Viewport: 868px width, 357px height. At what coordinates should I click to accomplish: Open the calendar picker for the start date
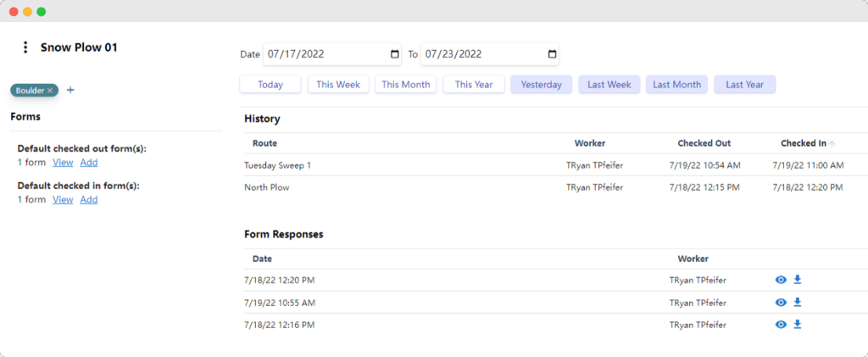point(394,54)
